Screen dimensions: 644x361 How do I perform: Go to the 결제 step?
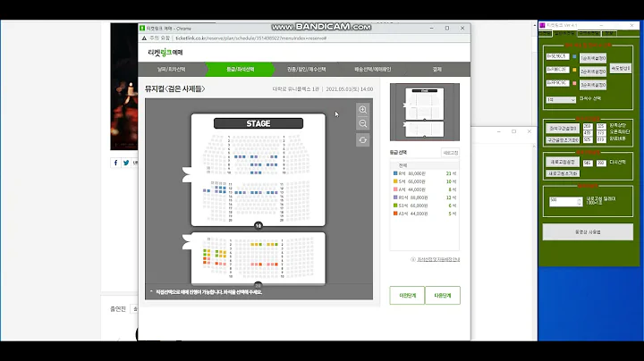[x=437, y=70]
